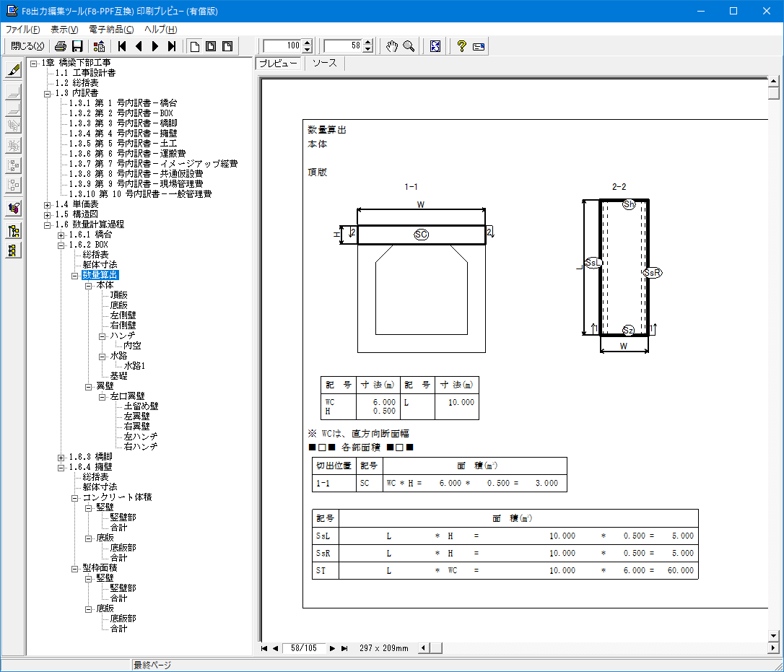784x672 pixels.
Task: Click the fit-to-window icon in toolbar
Action: [435, 46]
